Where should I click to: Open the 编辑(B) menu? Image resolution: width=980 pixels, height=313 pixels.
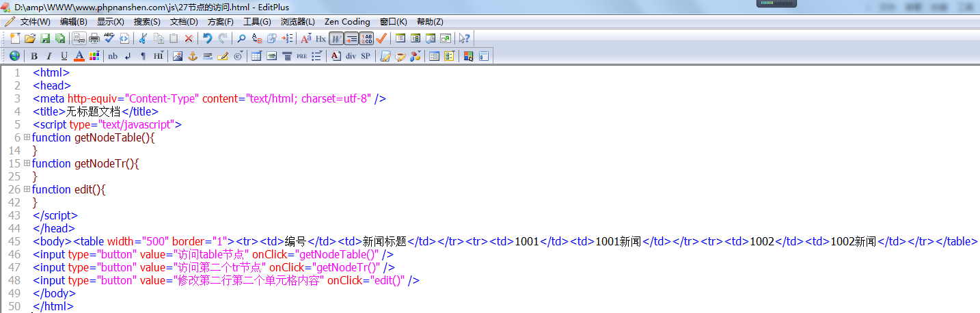coord(73,22)
